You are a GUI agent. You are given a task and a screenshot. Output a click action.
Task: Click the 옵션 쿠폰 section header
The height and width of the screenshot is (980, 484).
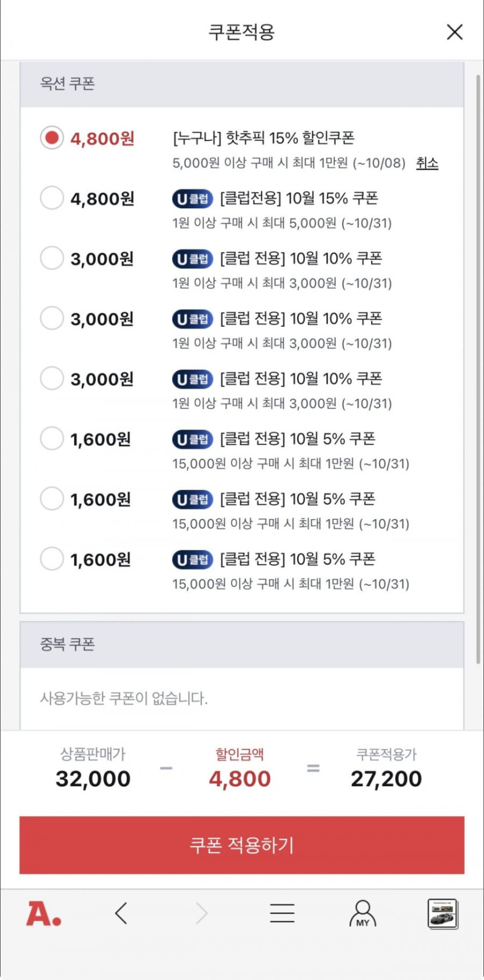coord(242,84)
